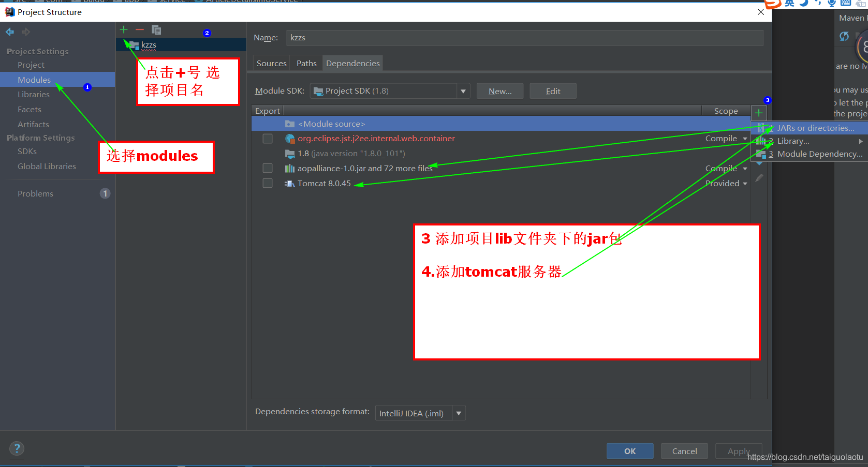Open help question mark button
This screenshot has width=868, height=467.
pyautogui.click(x=17, y=448)
